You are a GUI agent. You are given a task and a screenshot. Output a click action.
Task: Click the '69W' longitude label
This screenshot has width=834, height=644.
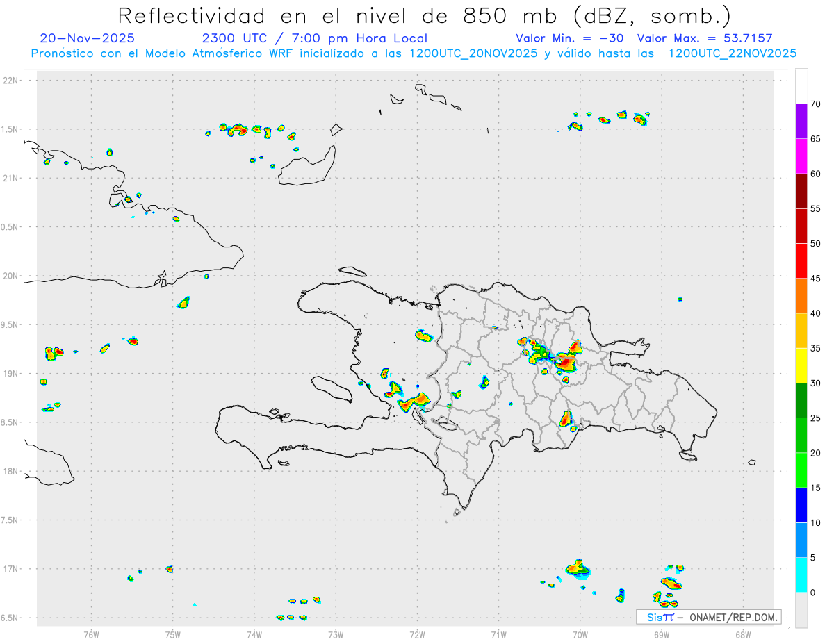(x=662, y=634)
